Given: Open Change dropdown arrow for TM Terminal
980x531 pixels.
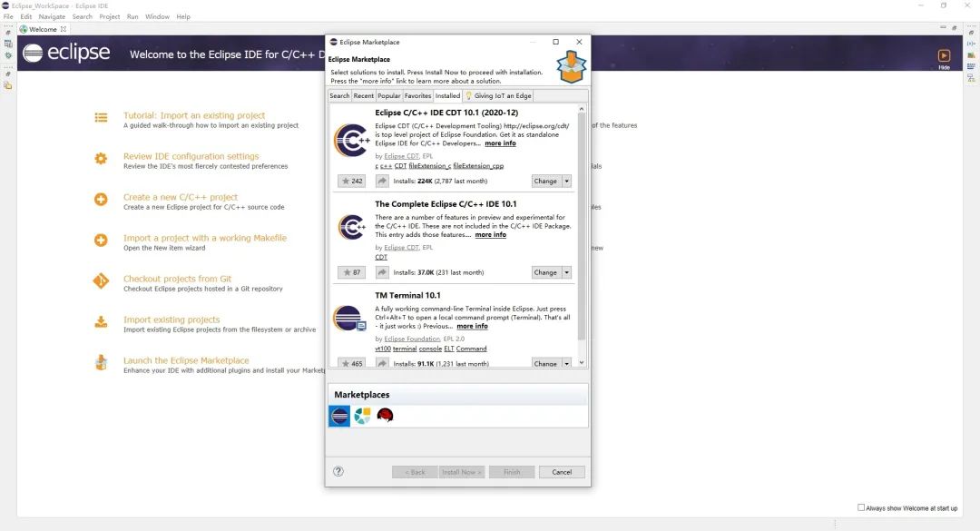Looking at the screenshot, I should click(566, 363).
